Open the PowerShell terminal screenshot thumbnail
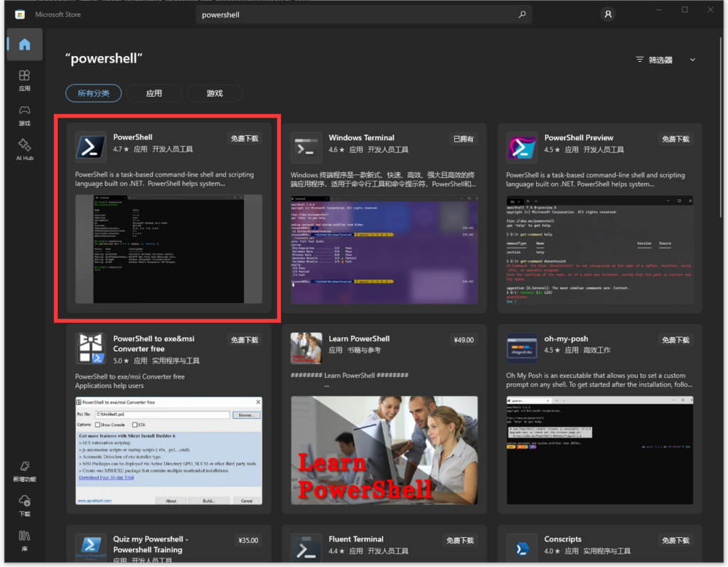Viewport: 728px width, 567px height. click(x=168, y=249)
